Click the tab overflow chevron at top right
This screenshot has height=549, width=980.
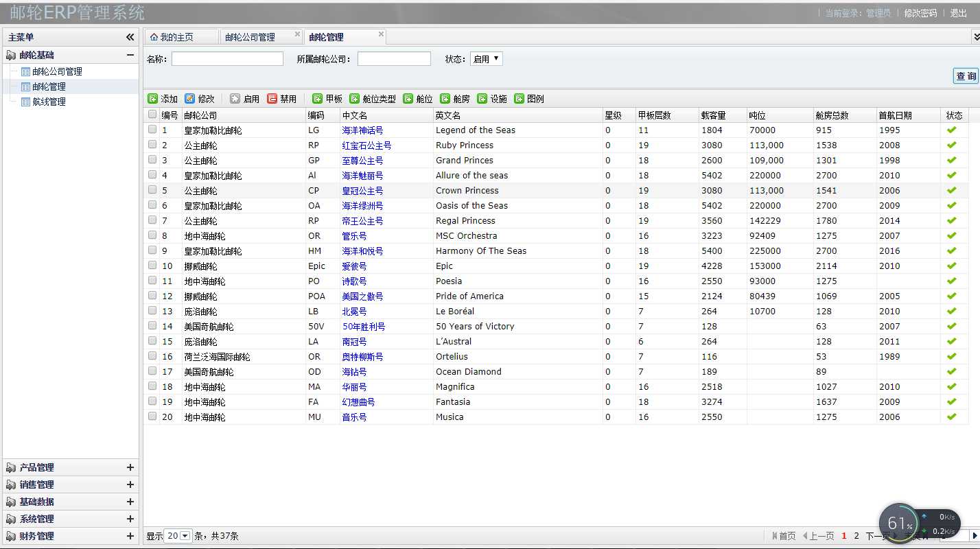coord(976,36)
